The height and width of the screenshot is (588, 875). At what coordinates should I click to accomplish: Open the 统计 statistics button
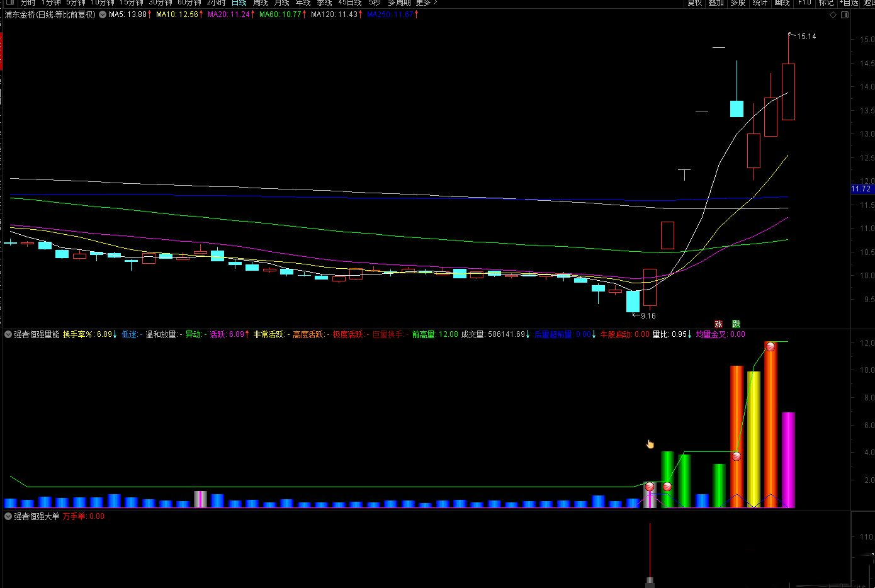[760, 3]
